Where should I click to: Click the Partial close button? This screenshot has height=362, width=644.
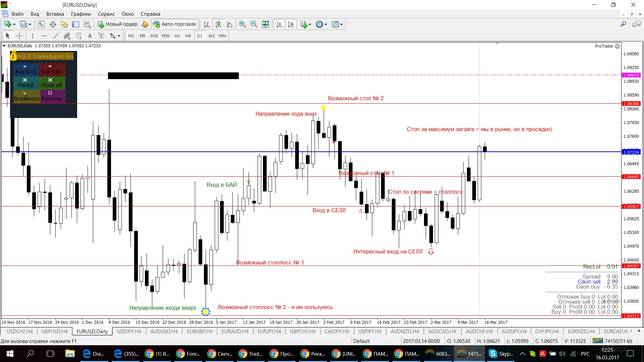(26, 83)
